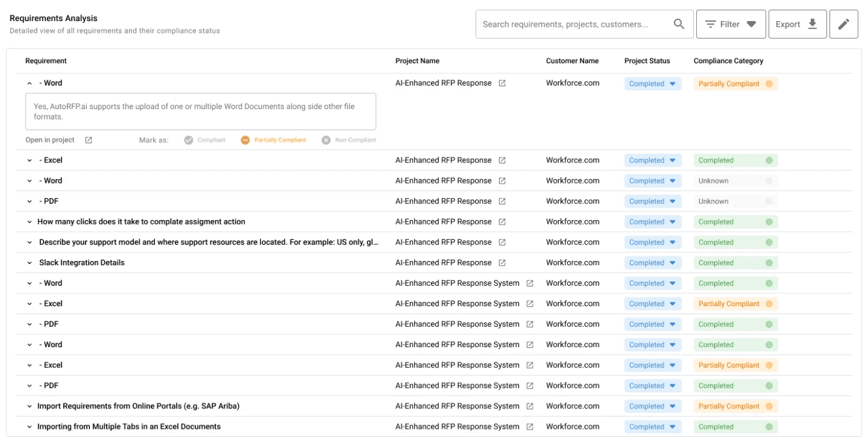
Task: Expand the How many clicks requirement row
Action: click(x=29, y=222)
